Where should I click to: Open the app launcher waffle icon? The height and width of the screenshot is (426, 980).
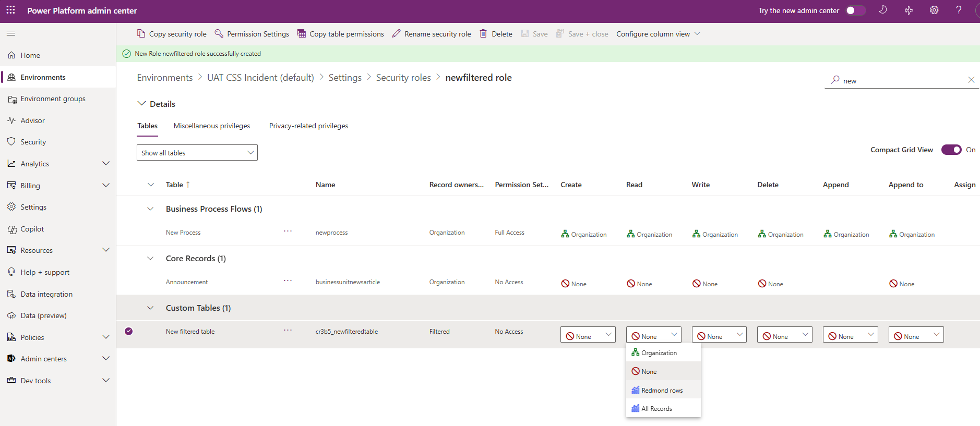(10, 10)
